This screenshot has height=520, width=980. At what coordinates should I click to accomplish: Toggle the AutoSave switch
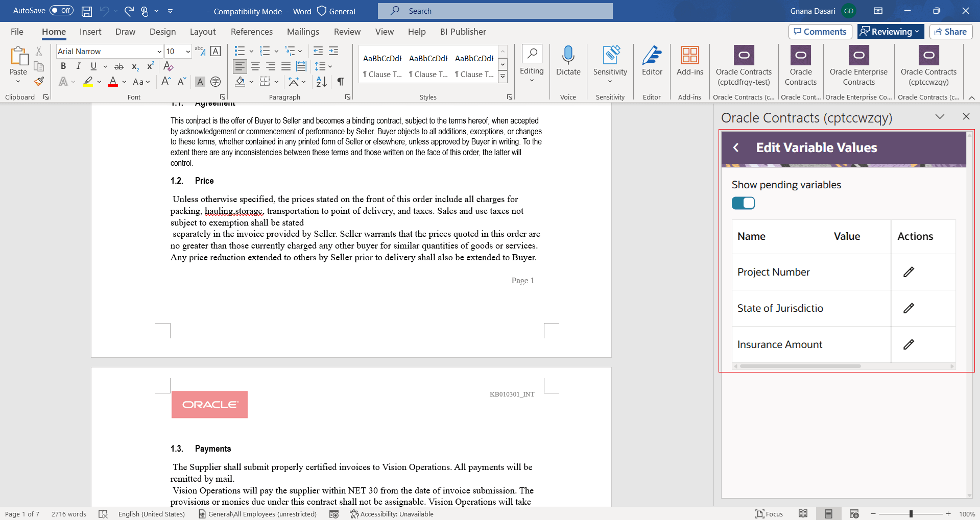click(61, 11)
